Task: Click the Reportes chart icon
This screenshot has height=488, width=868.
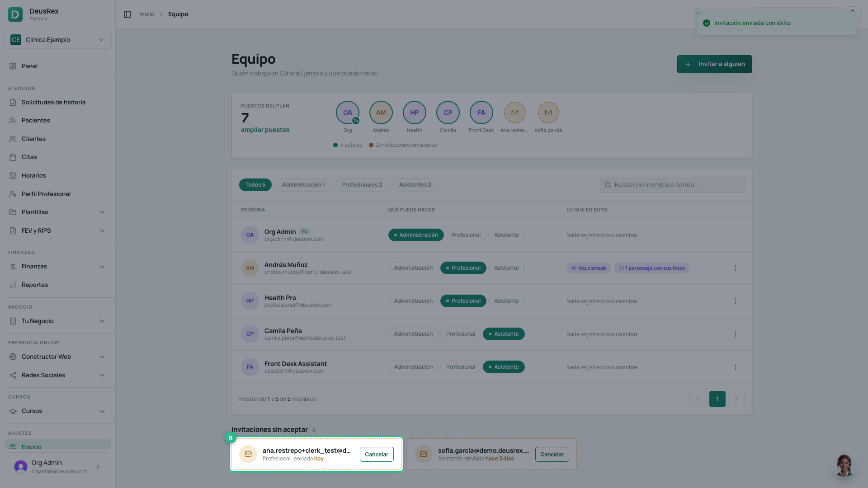Action: (x=13, y=285)
